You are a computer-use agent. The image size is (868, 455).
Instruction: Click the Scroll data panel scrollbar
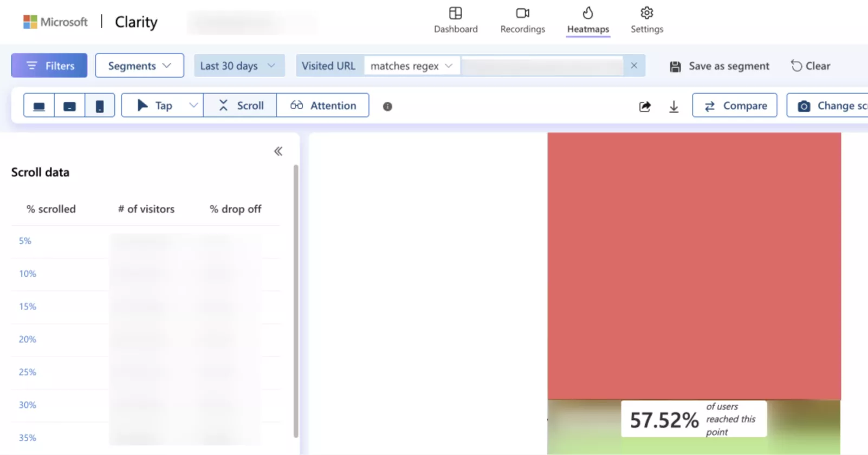[x=296, y=298]
